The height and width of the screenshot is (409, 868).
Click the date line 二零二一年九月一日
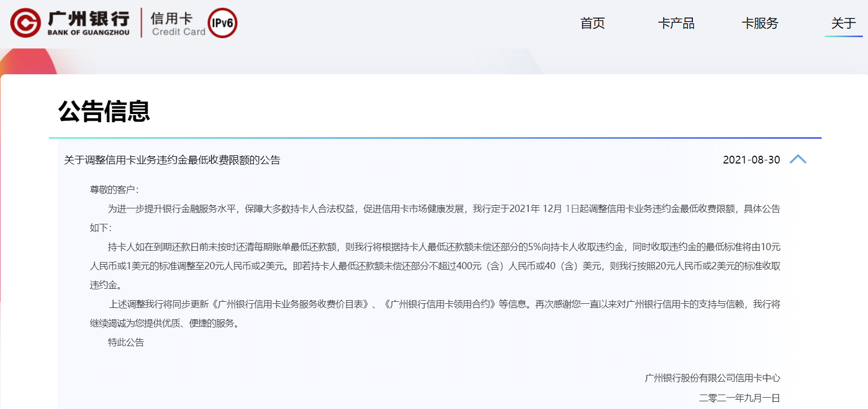tap(740, 398)
